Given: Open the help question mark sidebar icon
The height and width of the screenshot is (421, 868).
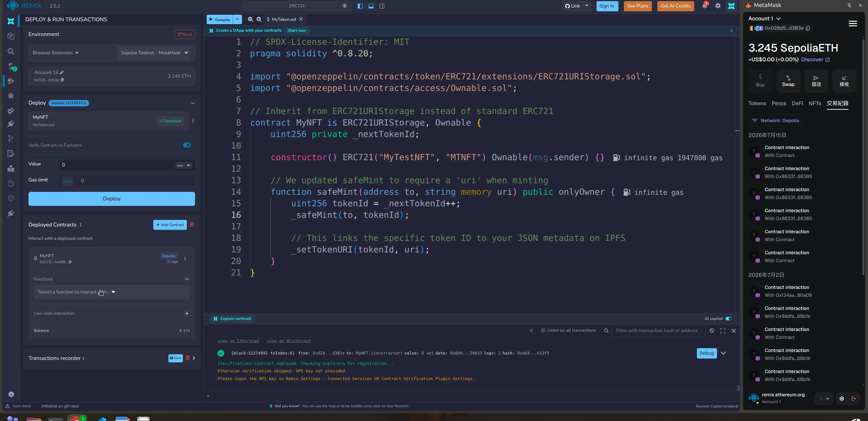Looking at the screenshot, I should 11,183.
